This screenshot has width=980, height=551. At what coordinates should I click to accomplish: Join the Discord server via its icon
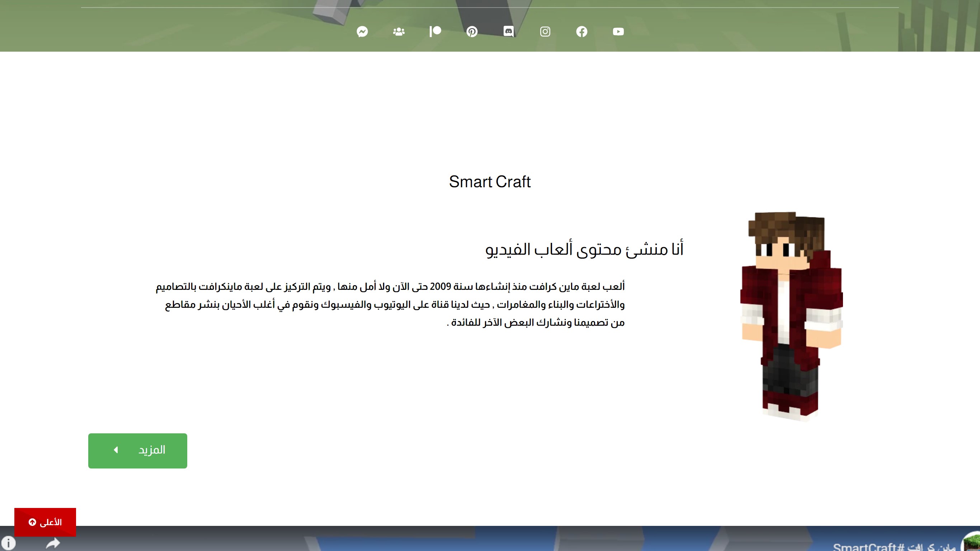click(x=509, y=32)
